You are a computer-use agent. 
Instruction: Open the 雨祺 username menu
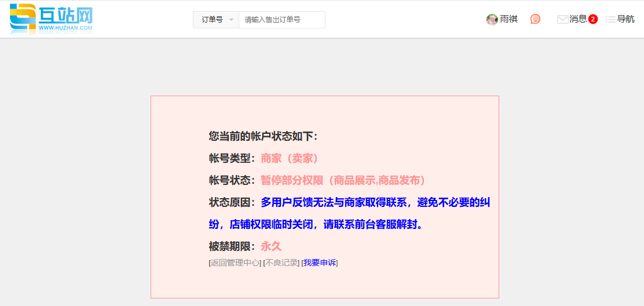(x=508, y=19)
